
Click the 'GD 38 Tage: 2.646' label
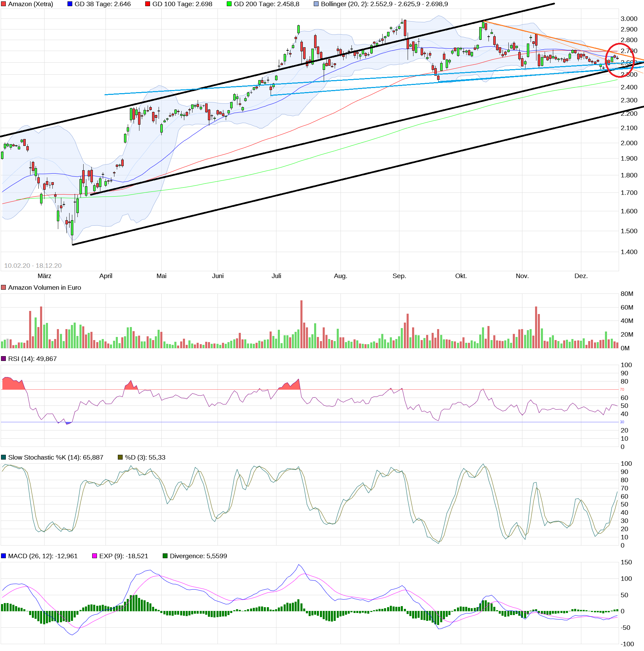click(x=103, y=4)
